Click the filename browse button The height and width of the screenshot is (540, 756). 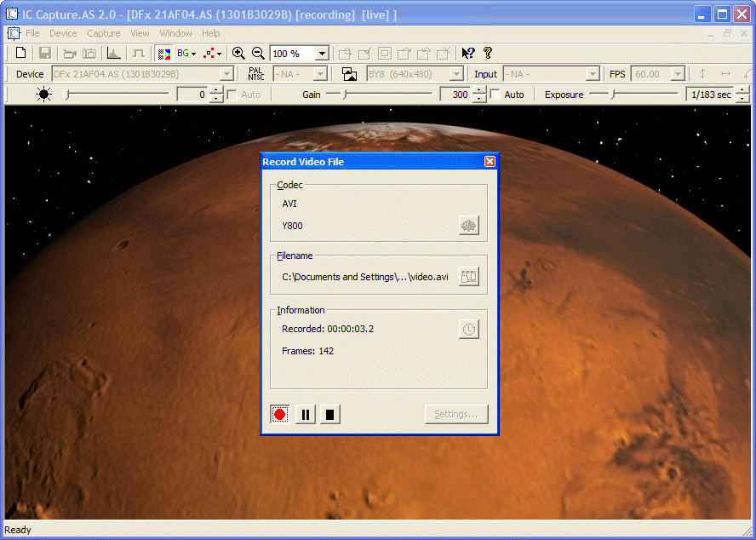[x=468, y=276]
